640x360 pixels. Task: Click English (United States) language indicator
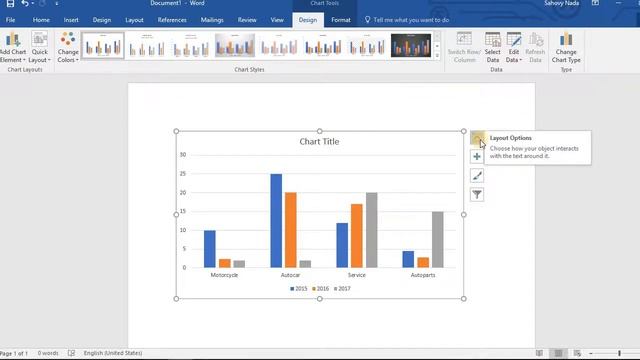click(x=113, y=353)
